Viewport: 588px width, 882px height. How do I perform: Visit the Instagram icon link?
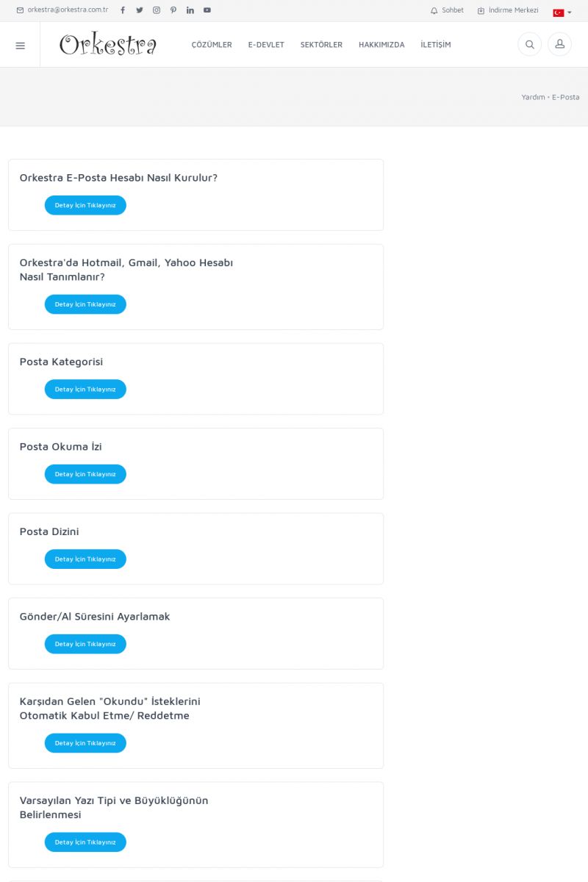(157, 10)
